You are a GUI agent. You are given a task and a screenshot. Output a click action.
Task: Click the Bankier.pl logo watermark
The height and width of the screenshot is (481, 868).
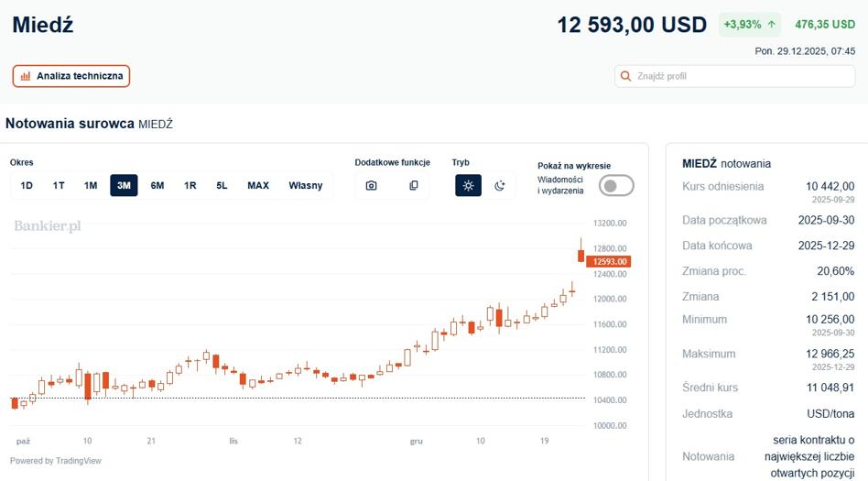pos(48,226)
